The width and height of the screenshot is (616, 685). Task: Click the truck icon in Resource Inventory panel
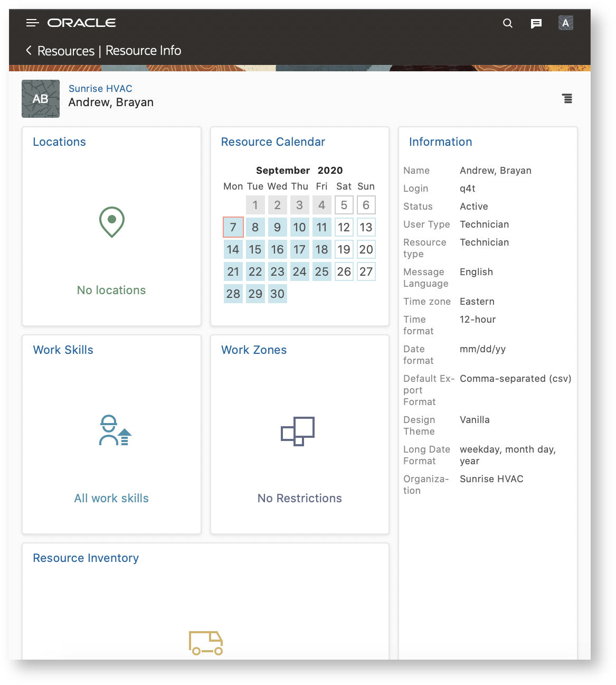tap(205, 642)
